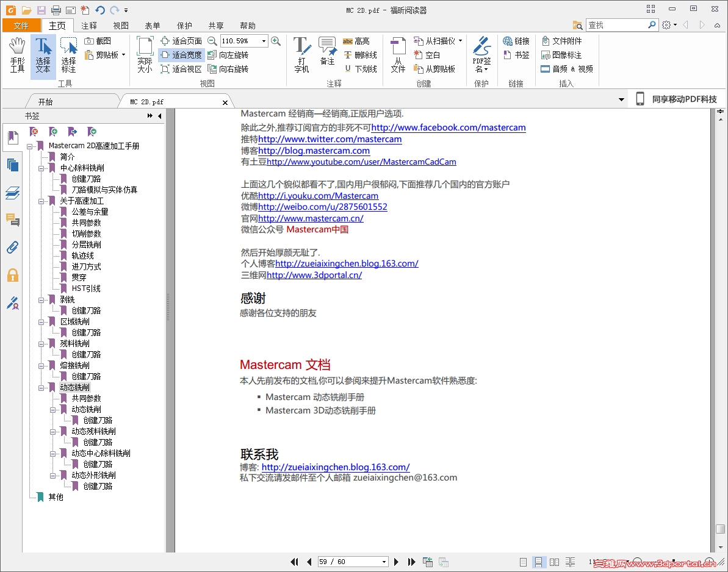Click the vertical scrollbar thumb
Viewport: 728px width, 572px height.
pyautogui.click(x=720, y=529)
